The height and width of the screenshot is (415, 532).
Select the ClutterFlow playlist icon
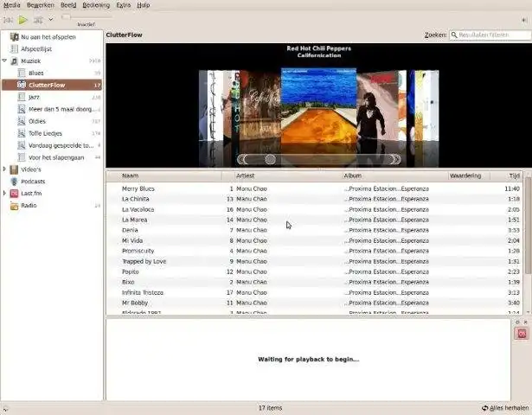pos(22,85)
